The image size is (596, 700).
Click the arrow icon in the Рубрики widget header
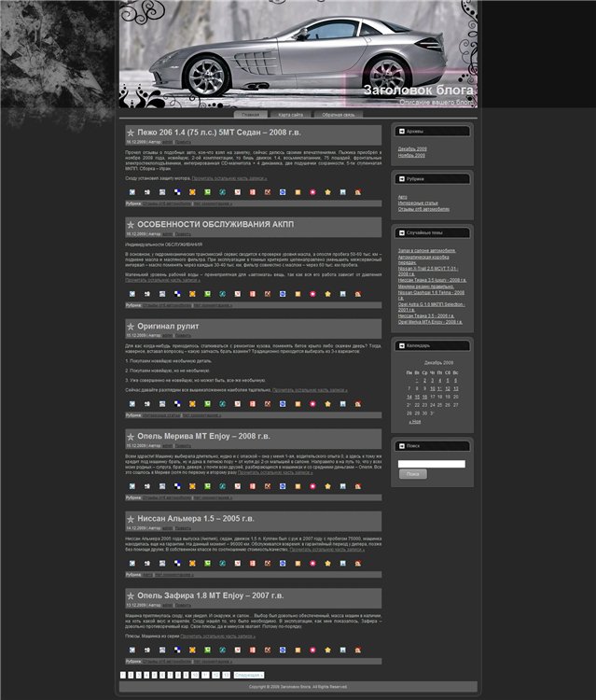pyautogui.click(x=401, y=178)
